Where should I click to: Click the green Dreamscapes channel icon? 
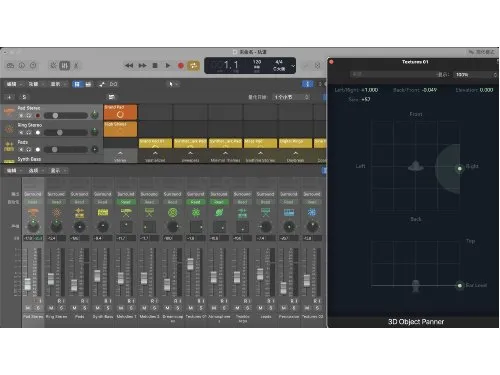[172, 212]
